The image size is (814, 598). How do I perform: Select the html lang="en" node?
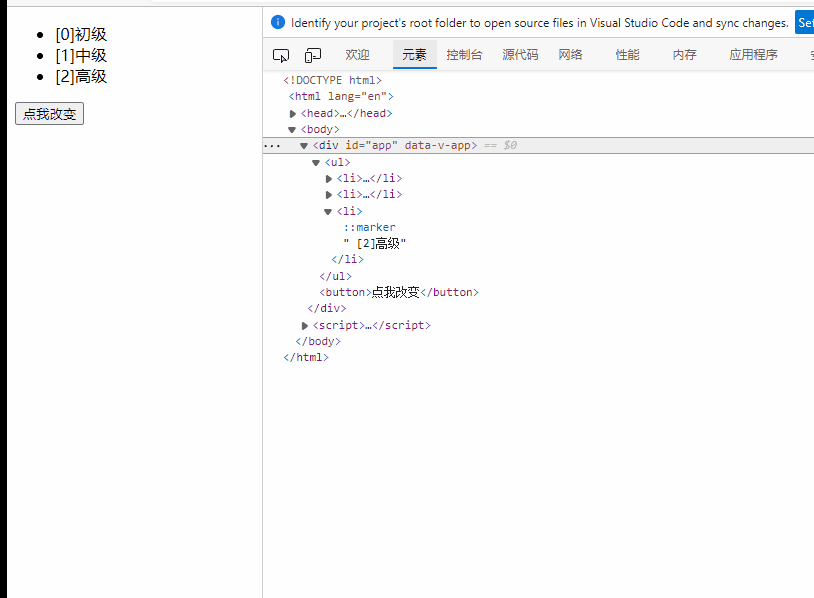341,96
